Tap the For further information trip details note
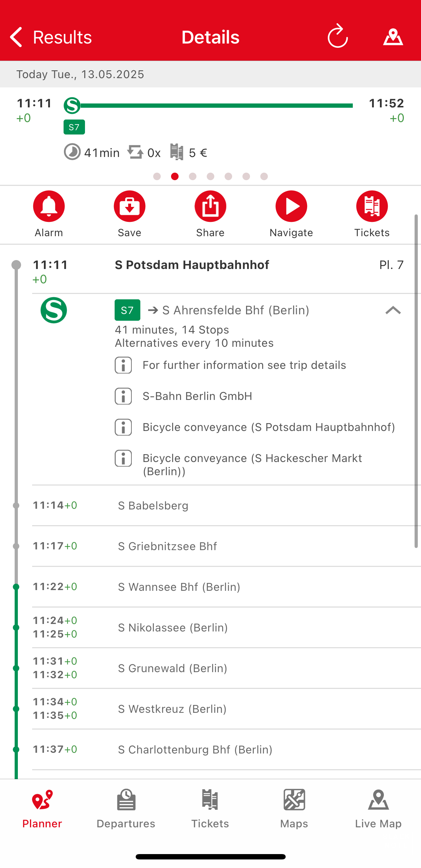421x868 pixels. 244,365
